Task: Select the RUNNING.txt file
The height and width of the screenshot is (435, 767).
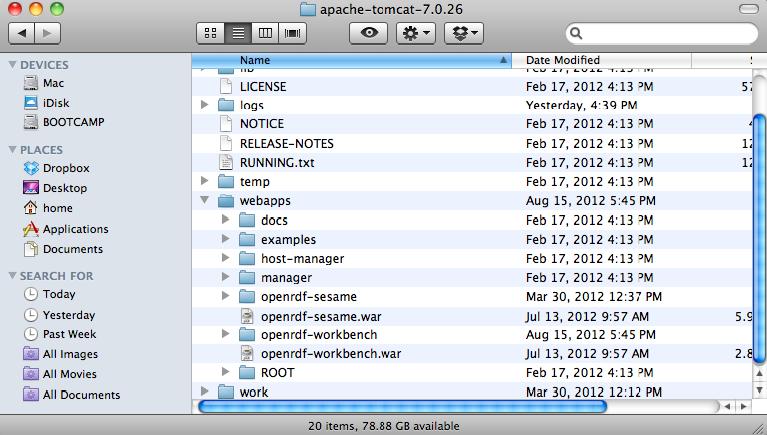Action: [277, 162]
